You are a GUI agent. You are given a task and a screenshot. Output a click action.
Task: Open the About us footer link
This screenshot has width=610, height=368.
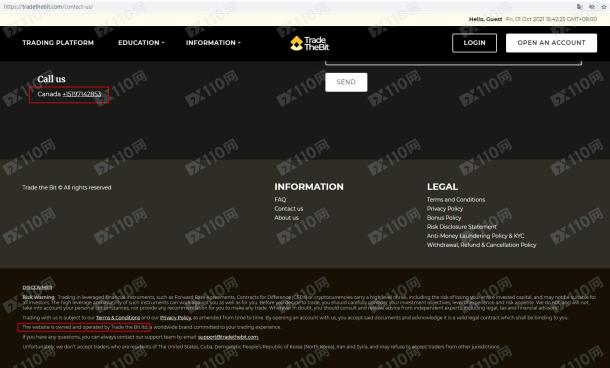(287, 218)
